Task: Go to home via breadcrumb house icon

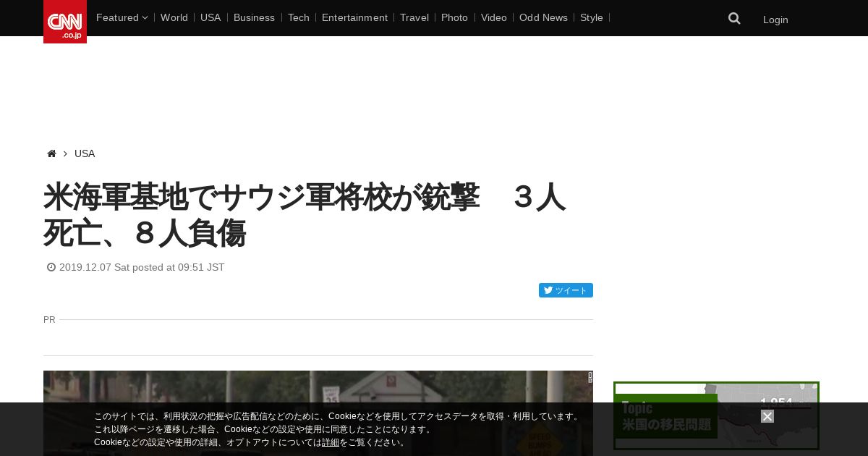Action: pyautogui.click(x=51, y=153)
